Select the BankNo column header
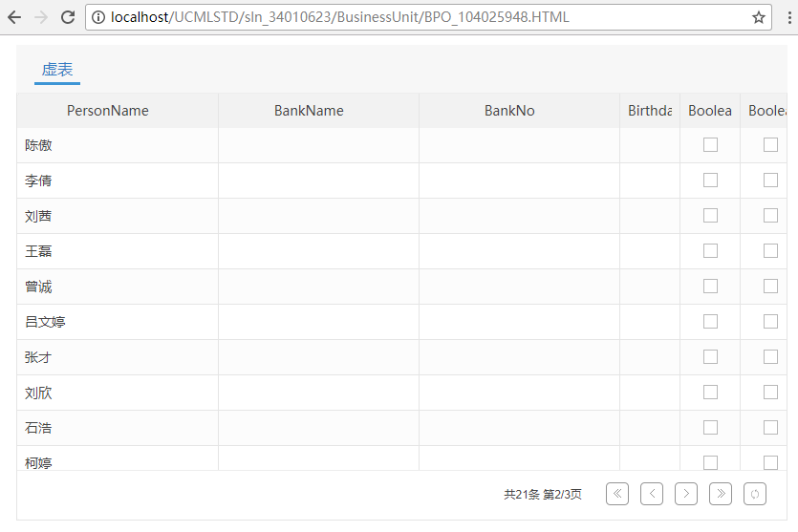The image size is (798, 532). (509, 111)
